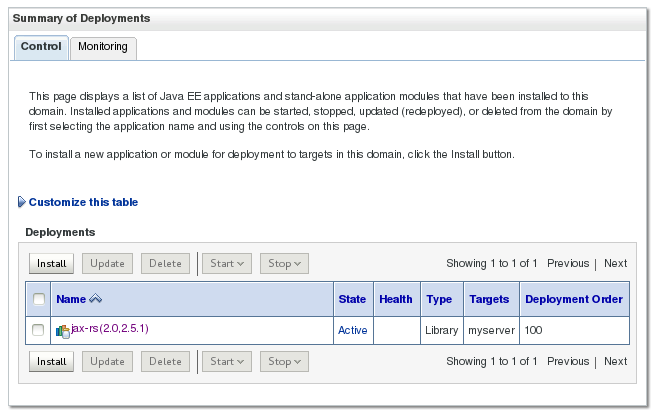Screen dimensions: 655x419
Task: Open the Start dropdown above the table
Action: 226,264
